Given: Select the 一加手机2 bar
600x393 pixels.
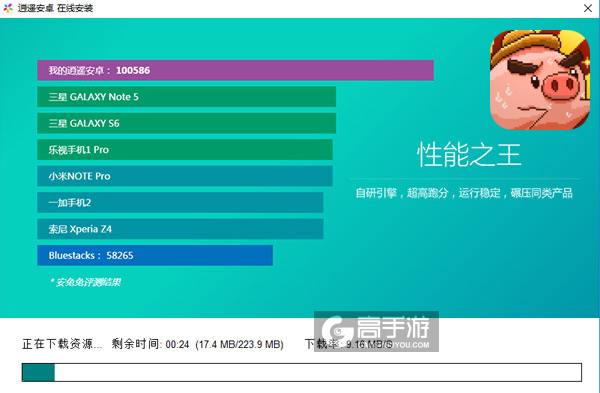Looking at the screenshot, I should [180, 202].
